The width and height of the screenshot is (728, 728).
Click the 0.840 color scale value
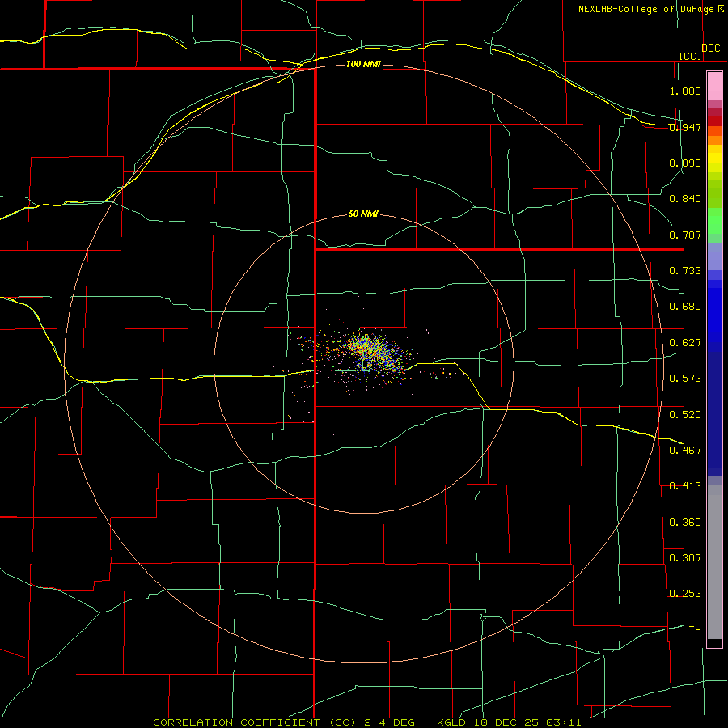point(685,199)
